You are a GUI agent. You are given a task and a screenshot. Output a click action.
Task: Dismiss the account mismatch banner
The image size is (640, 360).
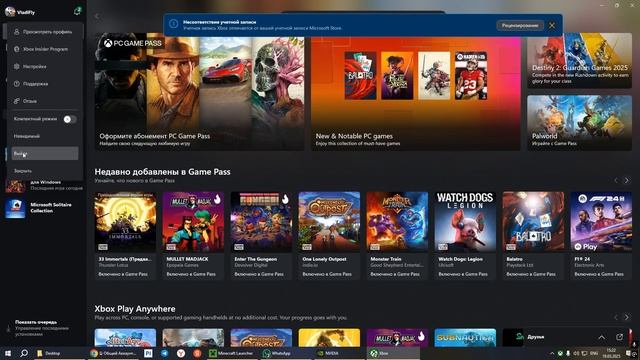[552, 25]
